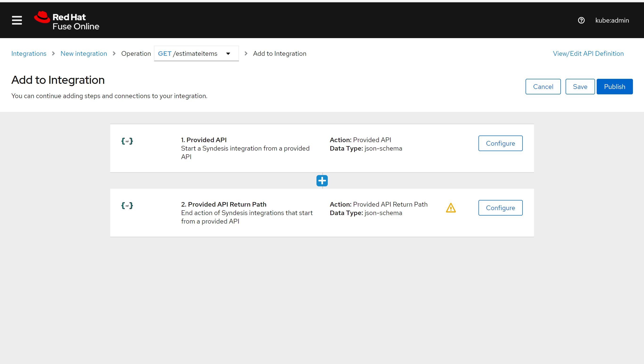The height and width of the screenshot is (364, 644).
Task: Click the warning triangle icon on Return Path
Action: [x=451, y=208]
